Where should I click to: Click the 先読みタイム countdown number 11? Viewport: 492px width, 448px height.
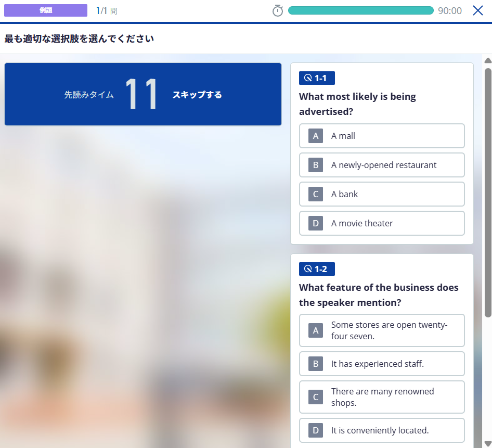[x=141, y=95]
